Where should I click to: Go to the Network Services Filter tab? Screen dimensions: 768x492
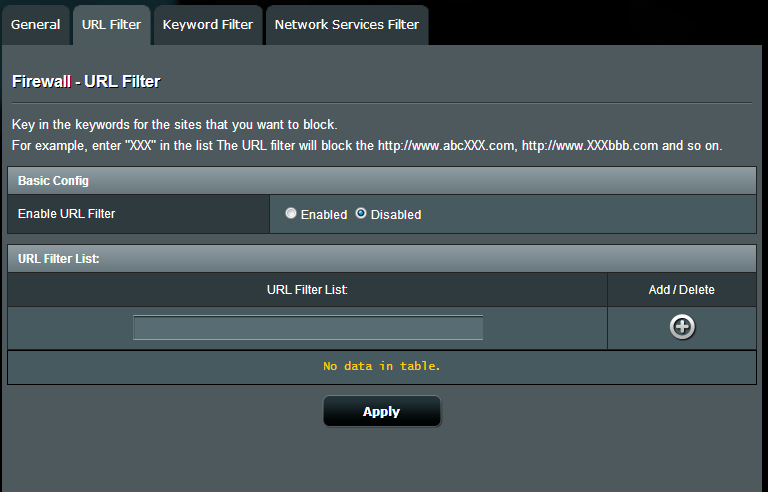[347, 24]
